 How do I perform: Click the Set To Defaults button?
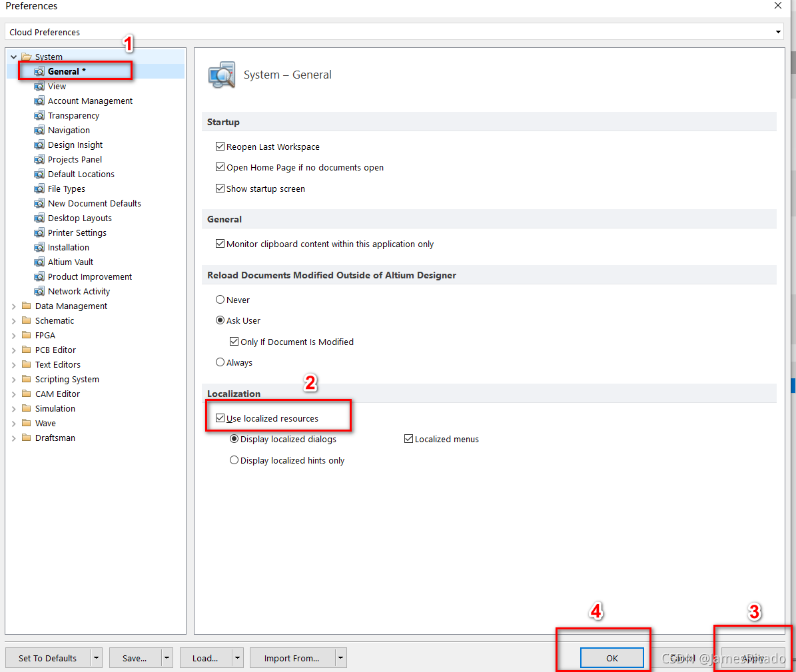(48, 658)
